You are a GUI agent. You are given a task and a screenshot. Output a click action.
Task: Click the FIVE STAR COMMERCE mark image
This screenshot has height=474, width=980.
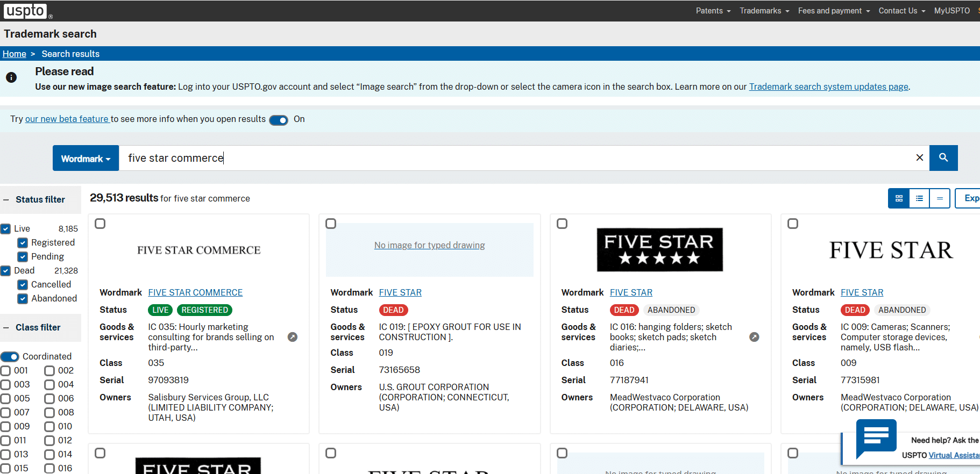199,250
